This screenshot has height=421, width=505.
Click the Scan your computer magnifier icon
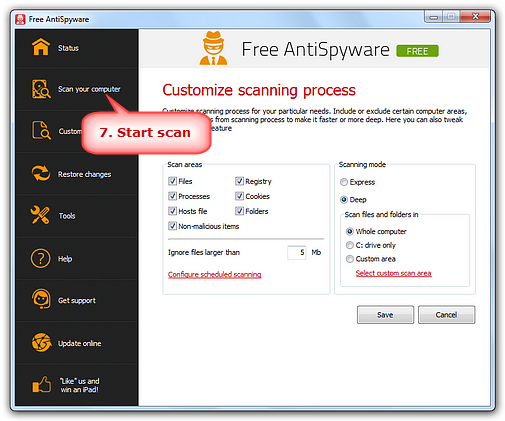point(41,89)
